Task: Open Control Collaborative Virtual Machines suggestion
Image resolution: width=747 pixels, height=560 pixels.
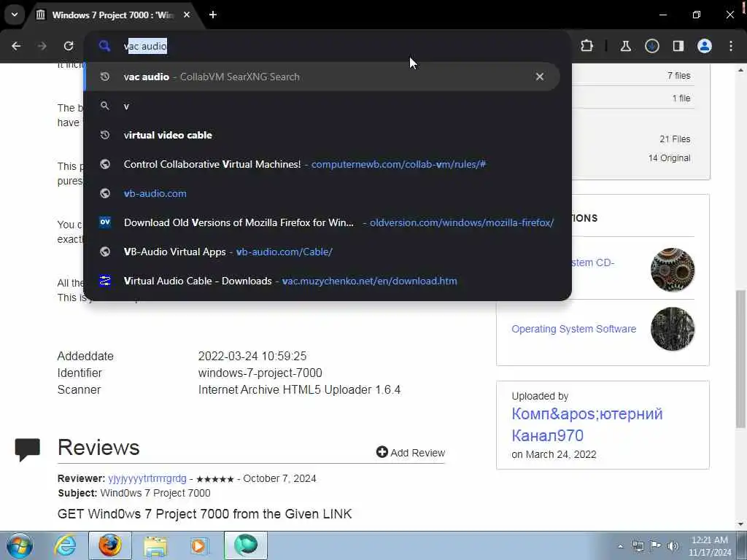Action: pos(322,164)
